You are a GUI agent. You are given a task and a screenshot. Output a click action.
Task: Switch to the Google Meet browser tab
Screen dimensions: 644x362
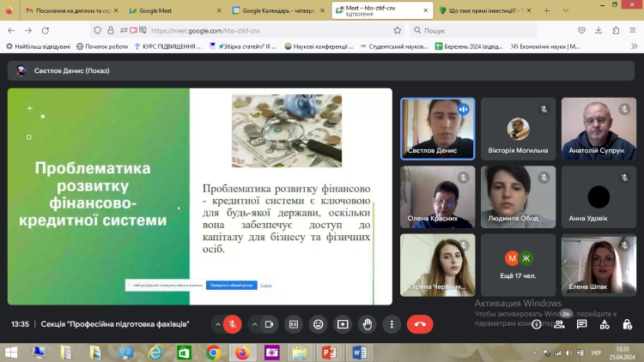[x=172, y=10]
